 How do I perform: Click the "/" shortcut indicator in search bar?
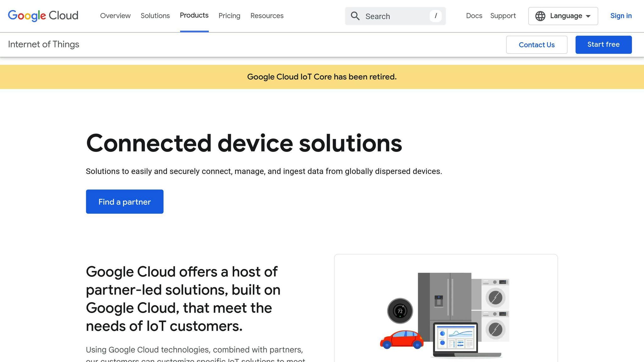click(436, 16)
